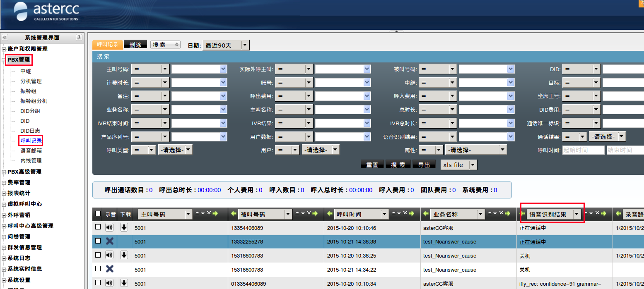This screenshot has height=289, width=644.
Task: Open the 日期 date range dropdown
Action: click(245, 45)
